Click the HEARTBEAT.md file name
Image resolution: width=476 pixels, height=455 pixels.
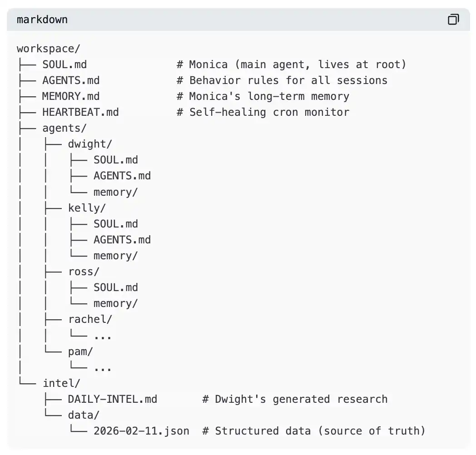(x=80, y=112)
